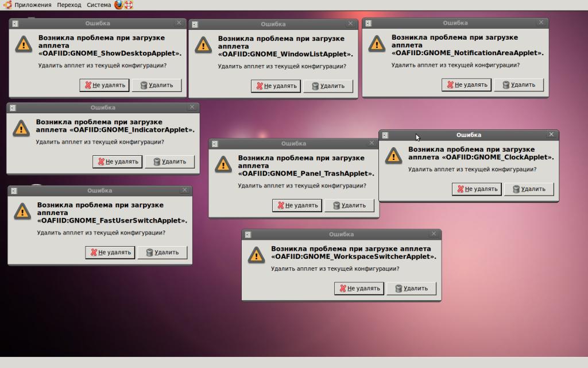Viewport: 588px width, 368px height.
Task: Click text «OAFIID:GNOME_Panel_TrashApplet»
Action: [x=306, y=174]
